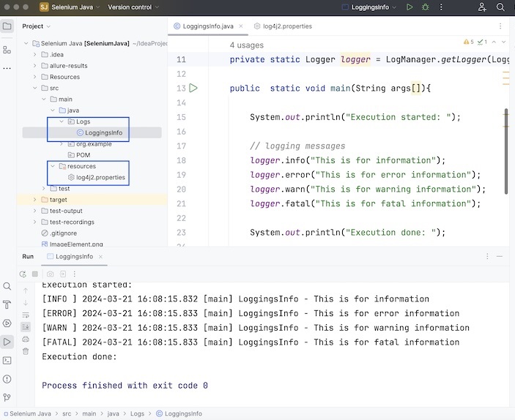This screenshot has width=515, height=420.
Task: Expand the target folder in project tree
Action: [x=34, y=200]
